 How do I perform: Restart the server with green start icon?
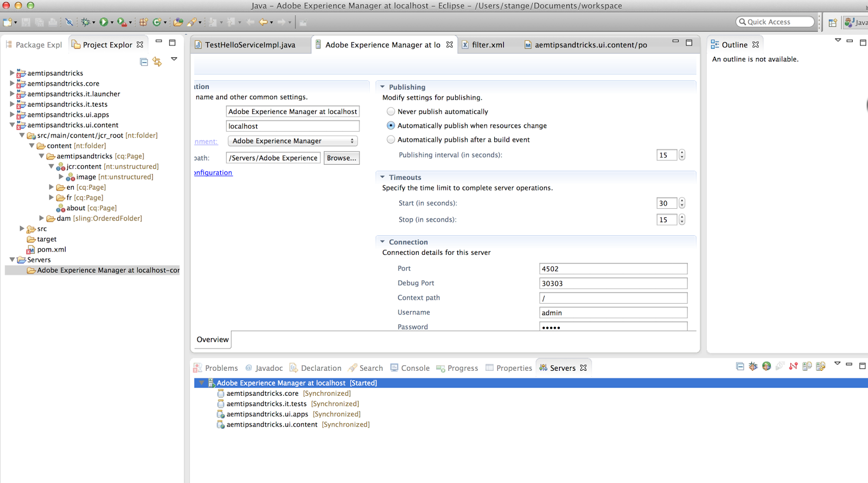767,366
